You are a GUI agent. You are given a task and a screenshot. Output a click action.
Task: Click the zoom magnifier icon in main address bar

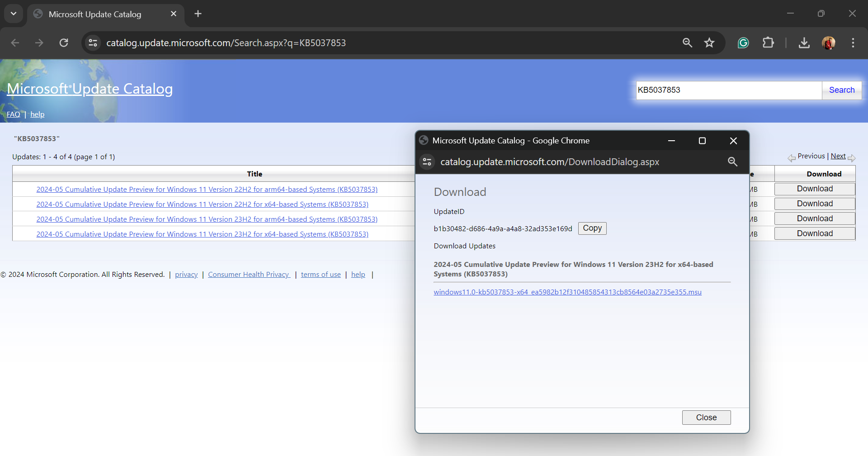[687, 43]
